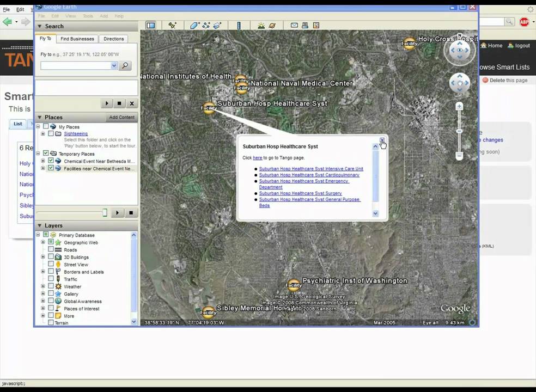Enable the 3D Buildings layer checkbox

51,256
